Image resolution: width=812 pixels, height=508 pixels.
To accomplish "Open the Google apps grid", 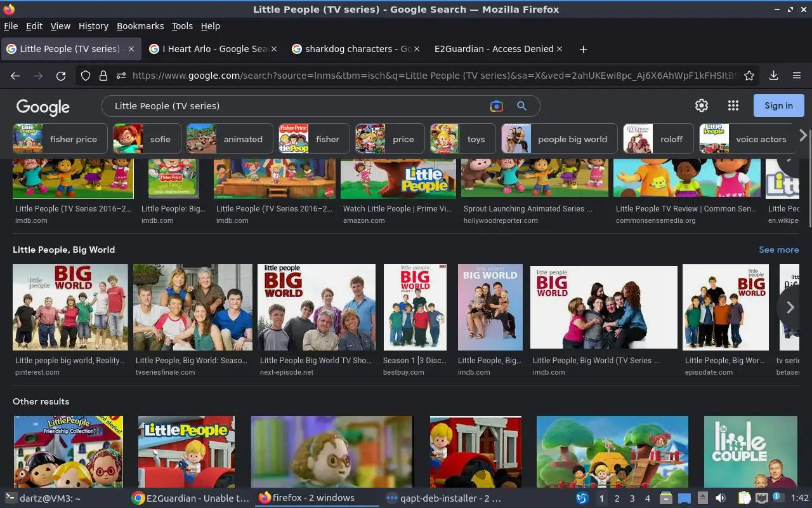I will click(x=733, y=106).
